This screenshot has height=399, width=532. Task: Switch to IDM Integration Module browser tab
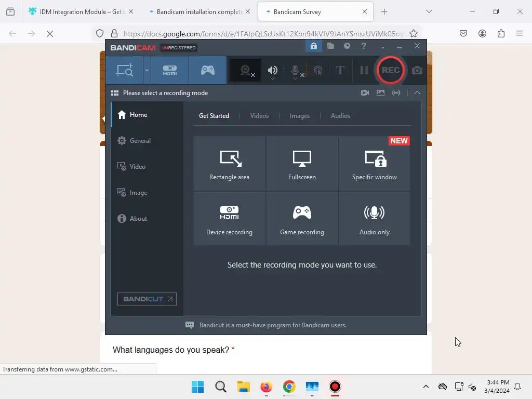click(82, 11)
